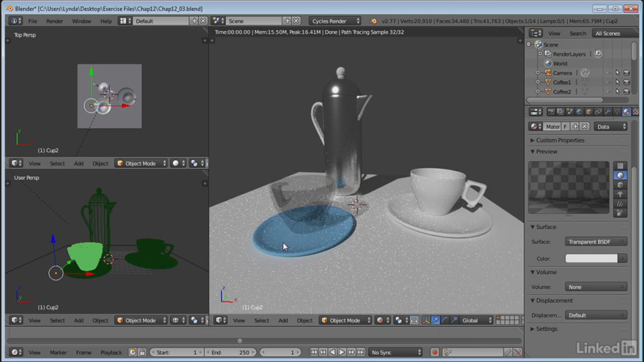Jump to the timeline start frame
Viewport: 644px width, 362px height.
[x=313, y=352]
